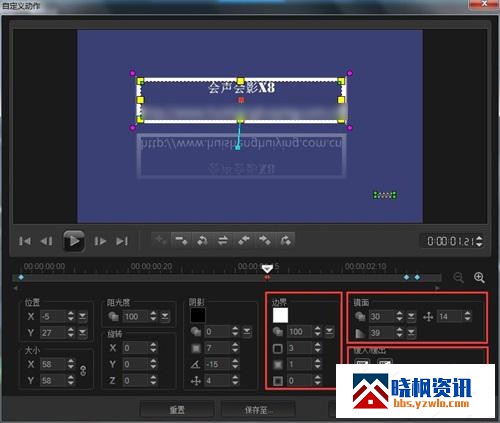The image size is (500, 423).
Task: Click the border width field showing 3
Action: pyautogui.click(x=300, y=348)
